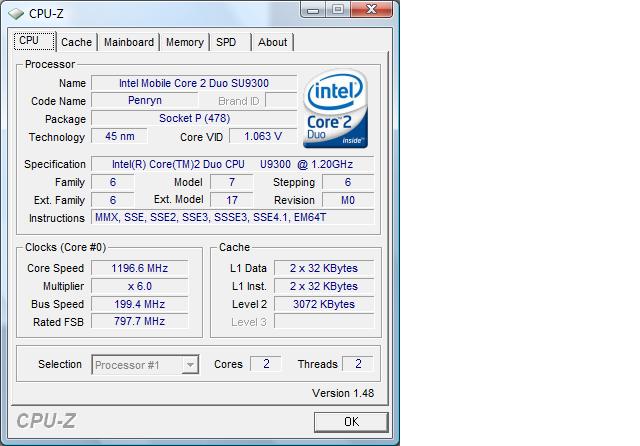
Task: Click the Threads count value
Action: 358,364
